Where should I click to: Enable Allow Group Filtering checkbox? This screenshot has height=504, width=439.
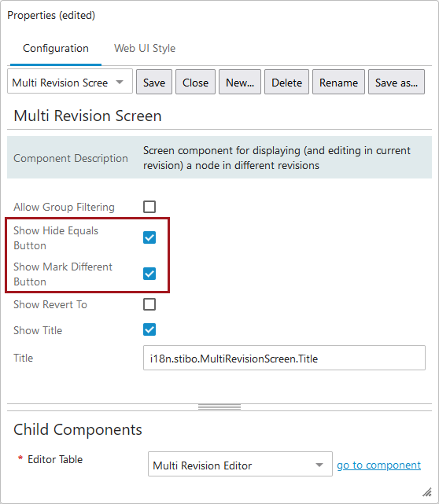pos(149,207)
